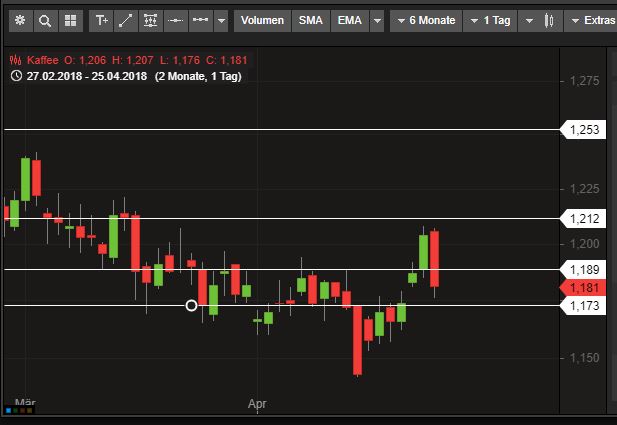Select the T+ text annotation tool
The height and width of the screenshot is (425, 617).
tap(102, 20)
